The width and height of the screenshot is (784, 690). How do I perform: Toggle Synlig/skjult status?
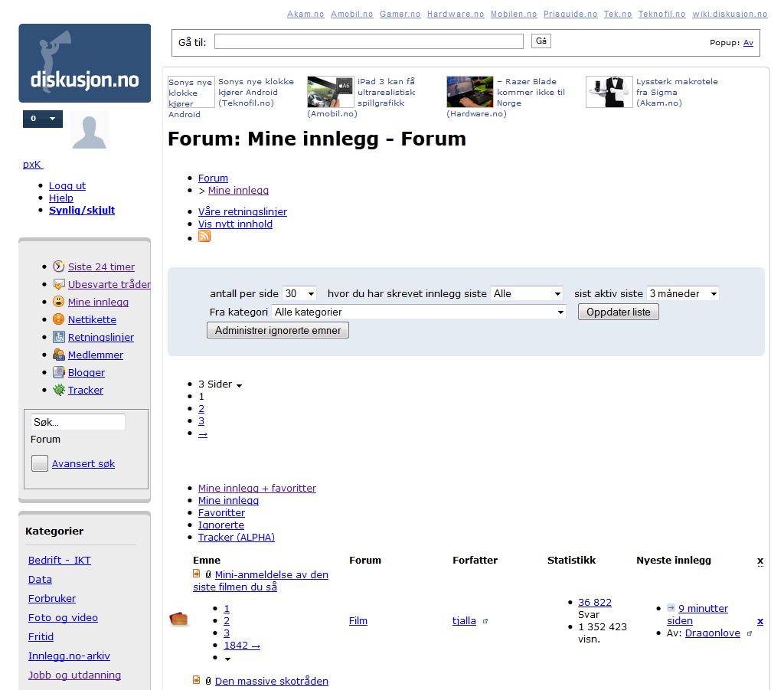point(82,210)
